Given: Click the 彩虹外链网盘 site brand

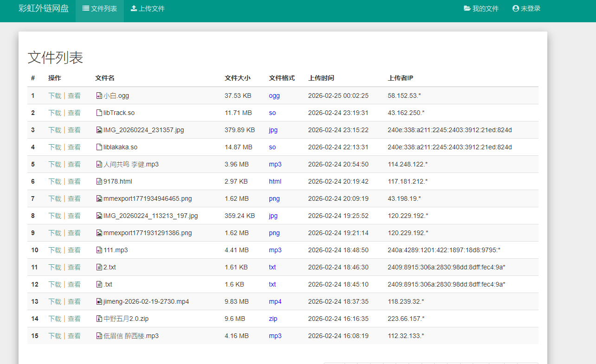Looking at the screenshot, I should point(44,9).
